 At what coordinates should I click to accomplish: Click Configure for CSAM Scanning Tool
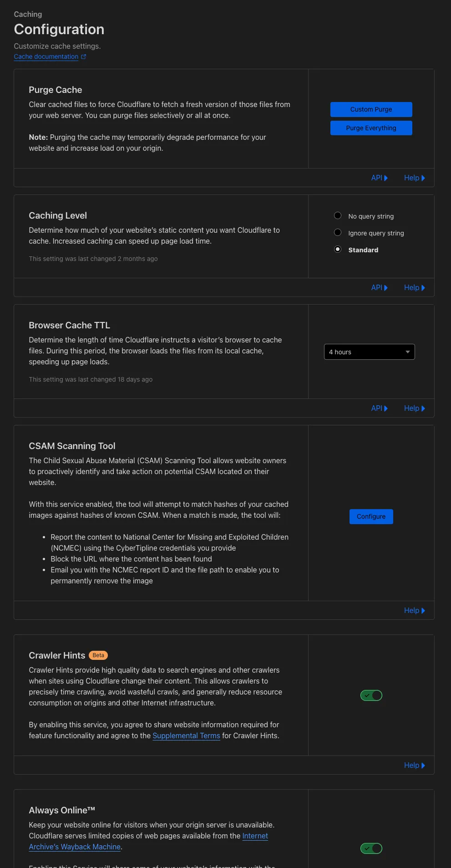coord(371,516)
